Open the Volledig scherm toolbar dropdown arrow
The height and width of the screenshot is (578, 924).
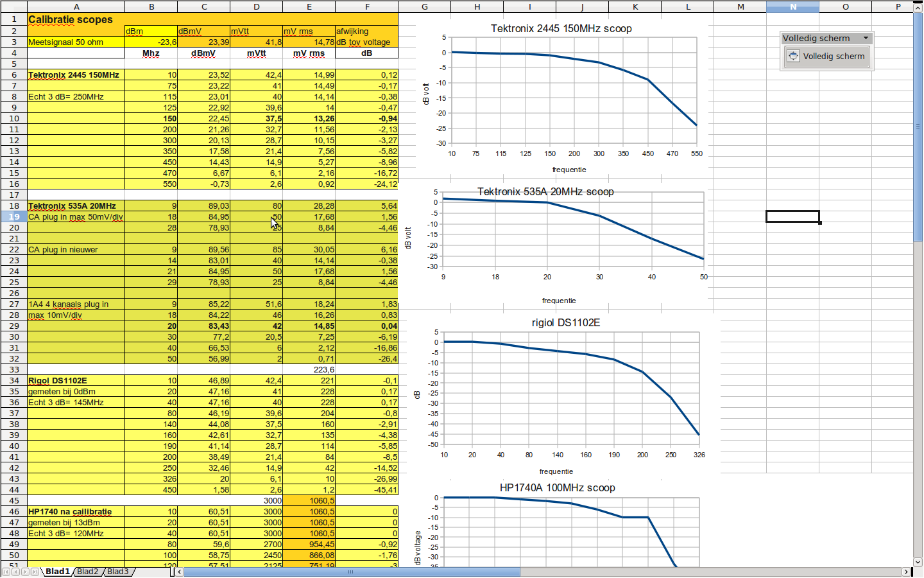click(x=866, y=39)
